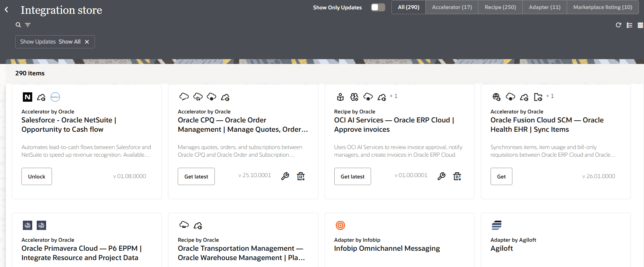The image size is (644, 267).
Task: Open Oracle Primavera Cloud P6 EPPM title
Action: (81, 253)
